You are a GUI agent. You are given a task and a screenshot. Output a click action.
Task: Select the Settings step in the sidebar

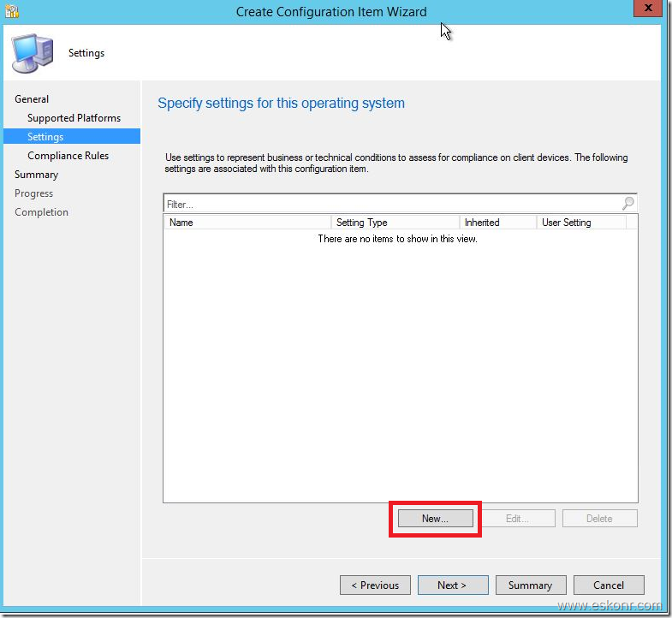pos(72,136)
